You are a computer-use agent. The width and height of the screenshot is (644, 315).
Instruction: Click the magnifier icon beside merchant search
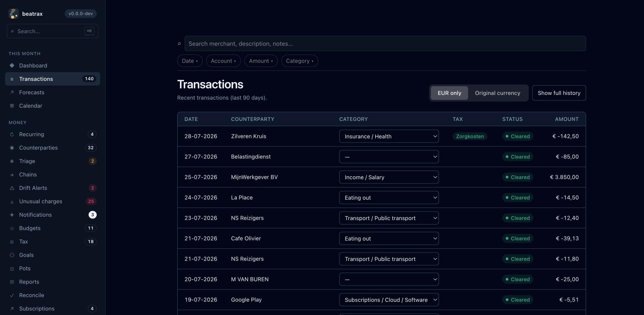[x=179, y=43]
